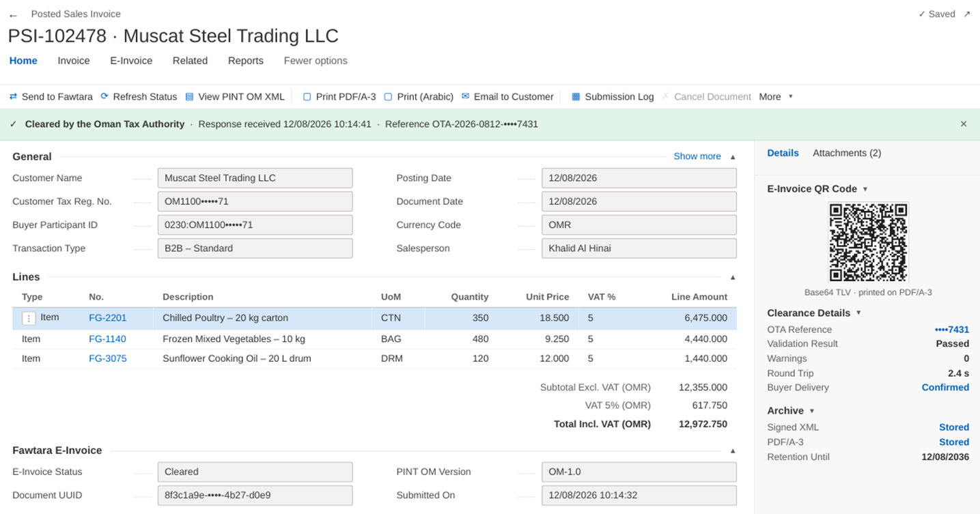Collapse the E-Invoice QR Code factbox
The height and width of the screenshot is (514, 980).
[865, 189]
